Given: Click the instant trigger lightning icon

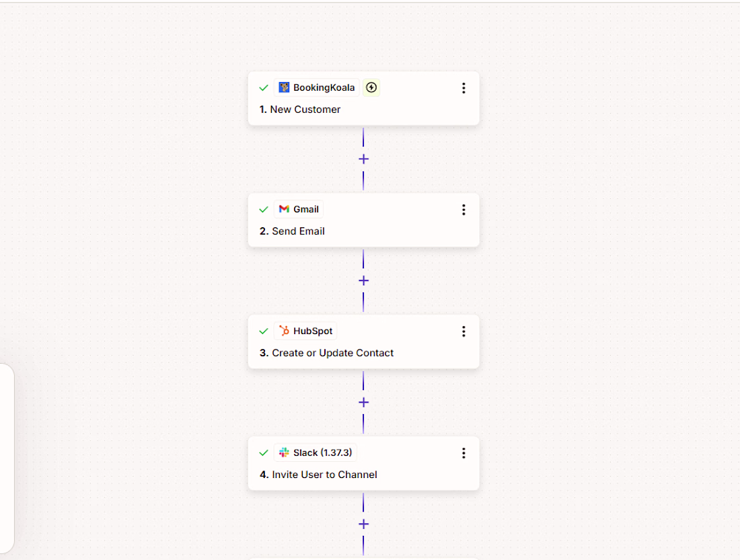Looking at the screenshot, I should click(371, 87).
